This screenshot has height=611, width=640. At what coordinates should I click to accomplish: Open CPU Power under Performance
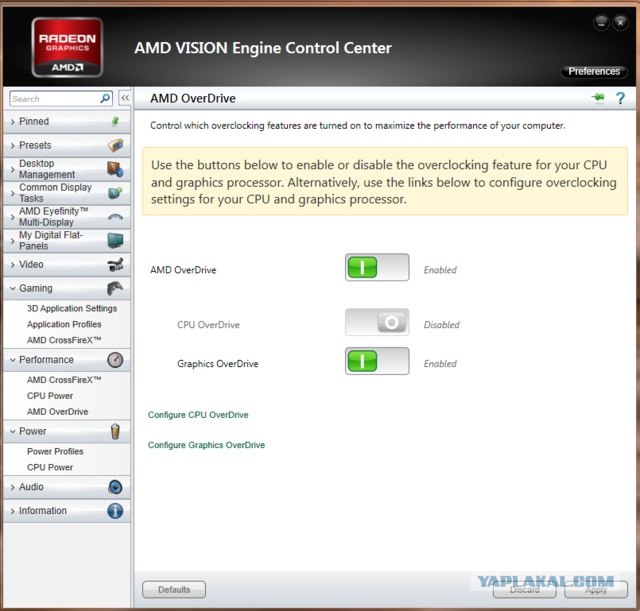[x=50, y=396]
